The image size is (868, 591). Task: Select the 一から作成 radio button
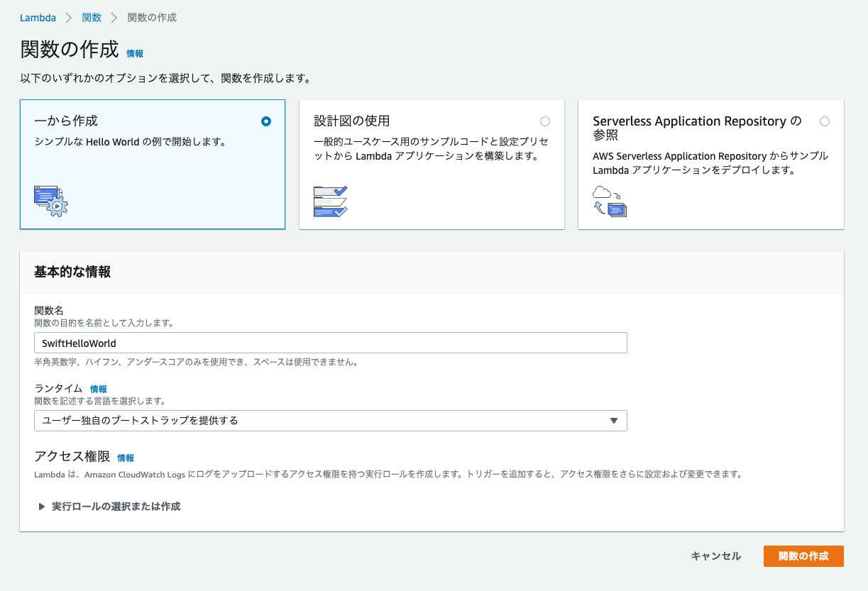(x=266, y=121)
